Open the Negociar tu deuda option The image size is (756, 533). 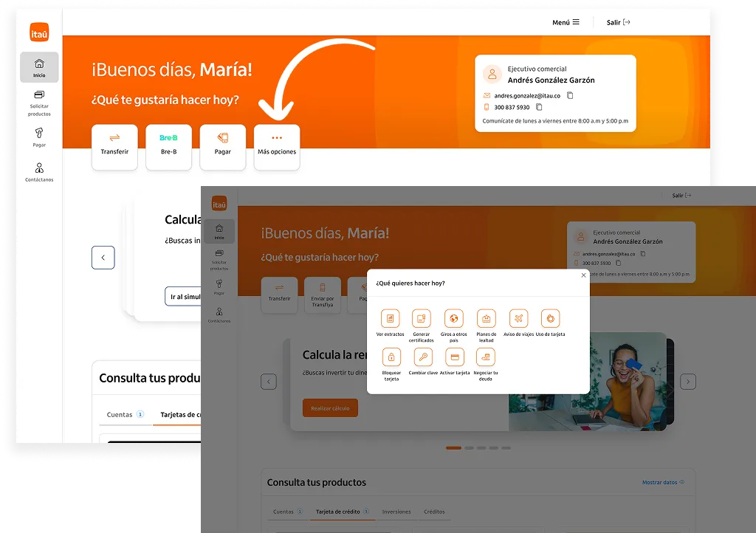click(x=485, y=357)
